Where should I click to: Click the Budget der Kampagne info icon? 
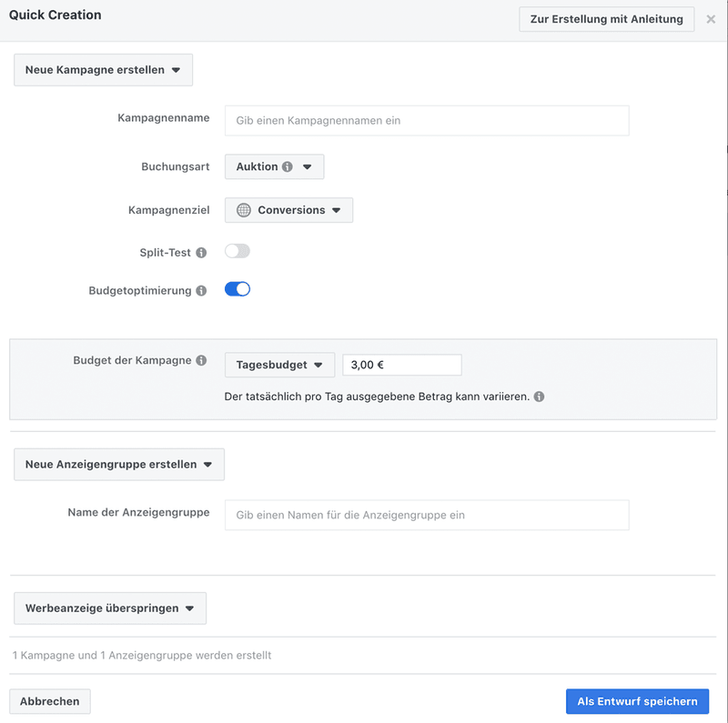point(201,360)
